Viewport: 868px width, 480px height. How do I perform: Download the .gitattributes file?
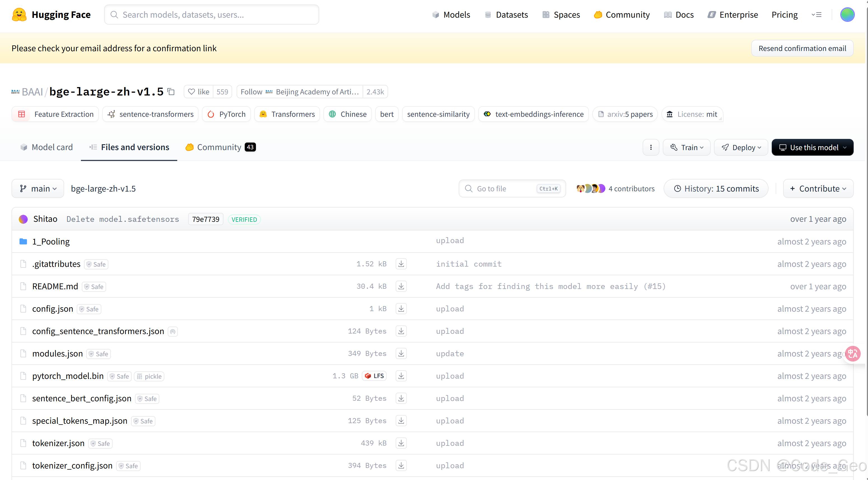pos(401,264)
